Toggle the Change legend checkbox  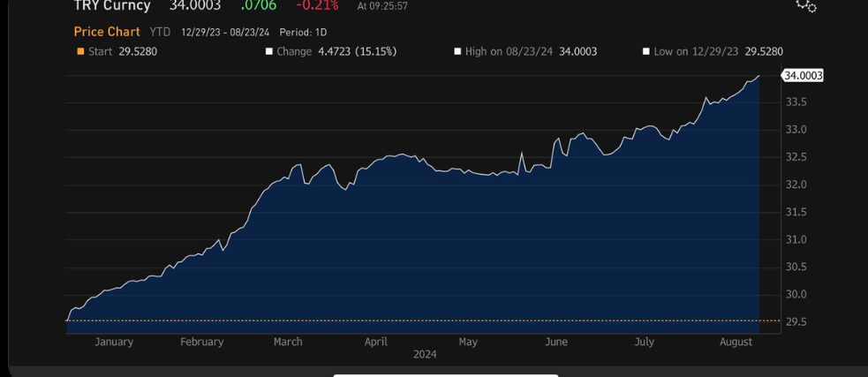click(269, 51)
